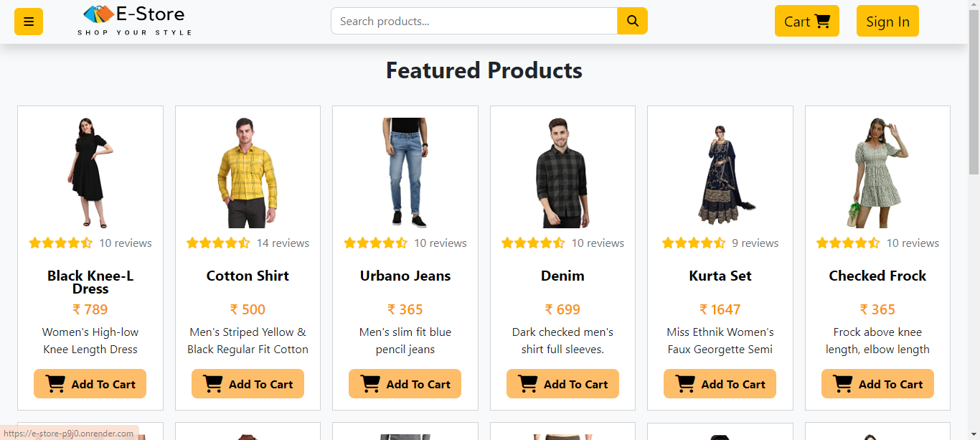
Task: Click the magnifier search icon button
Action: point(633,21)
